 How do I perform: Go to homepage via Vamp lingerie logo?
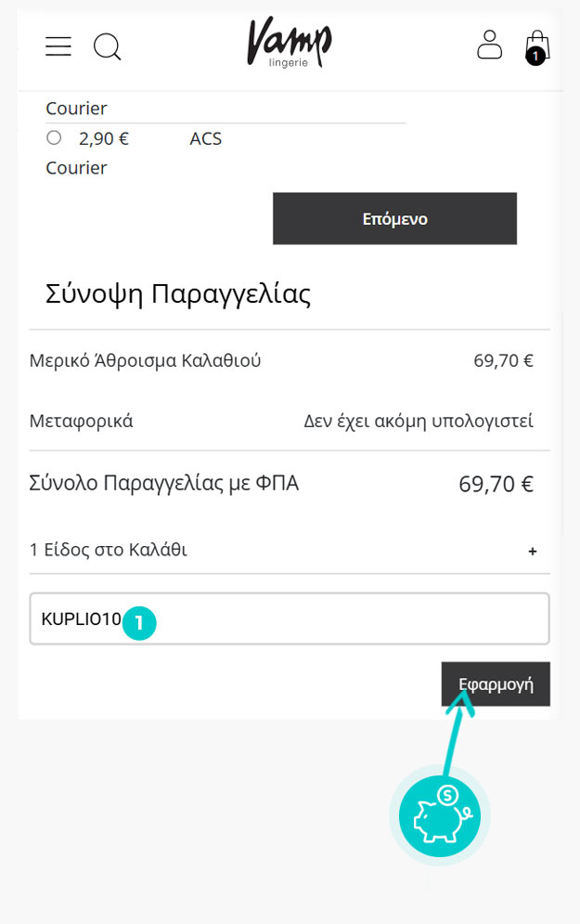coord(289,45)
